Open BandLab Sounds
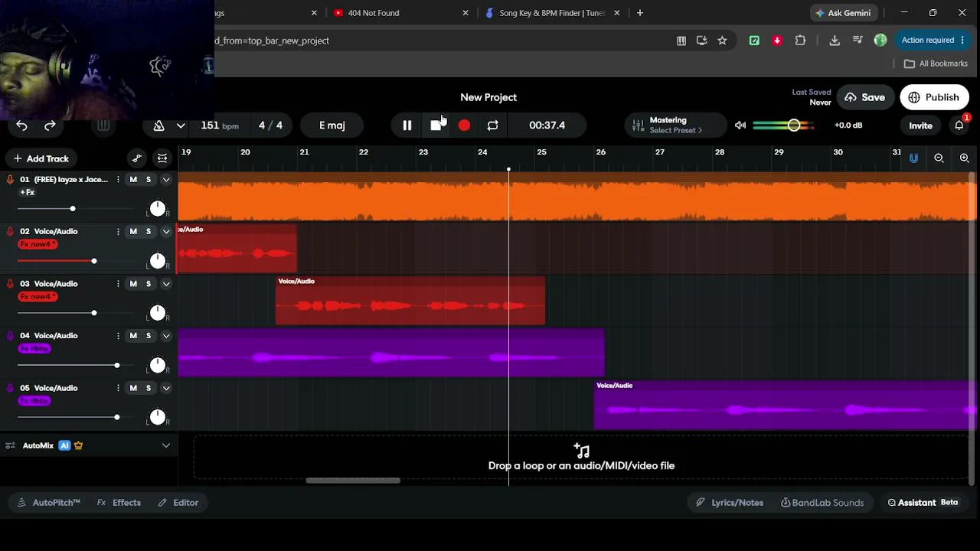The image size is (980, 551). point(822,503)
